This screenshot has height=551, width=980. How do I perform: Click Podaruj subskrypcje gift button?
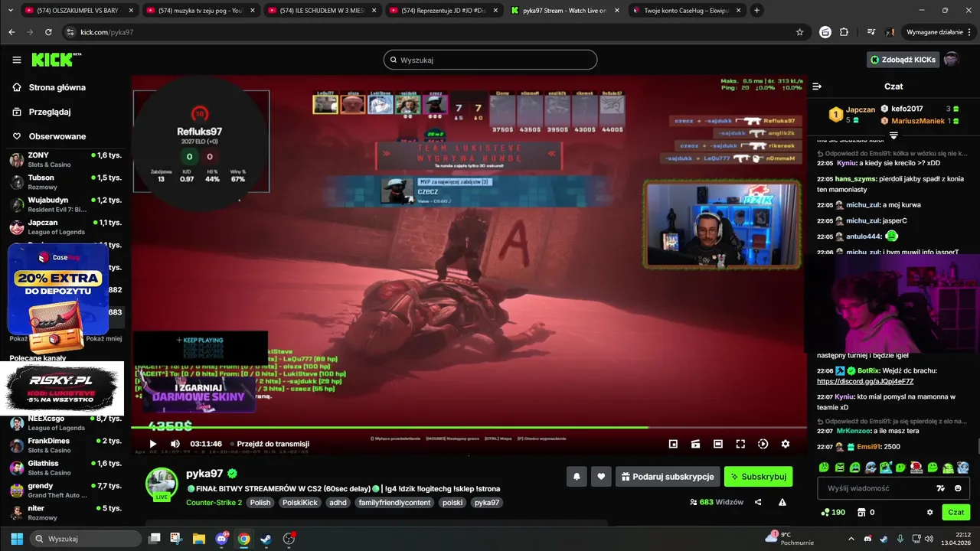point(668,477)
